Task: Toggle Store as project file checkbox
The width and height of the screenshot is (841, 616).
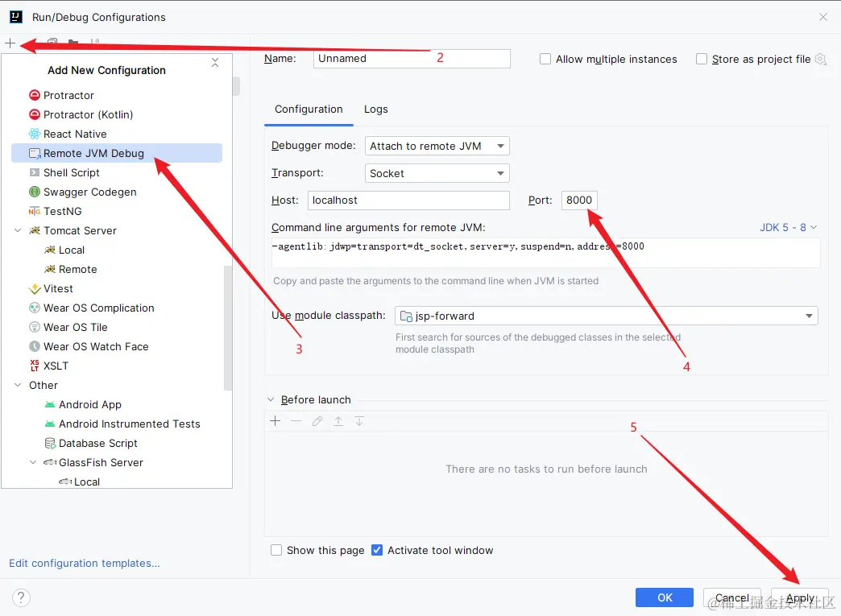Action: pos(701,59)
